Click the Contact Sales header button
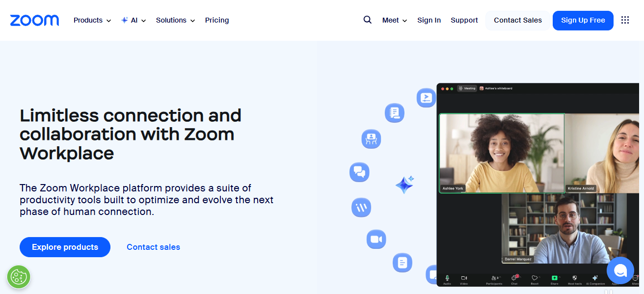Viewport: 644px width, 294px height. (x=518, y=20)
